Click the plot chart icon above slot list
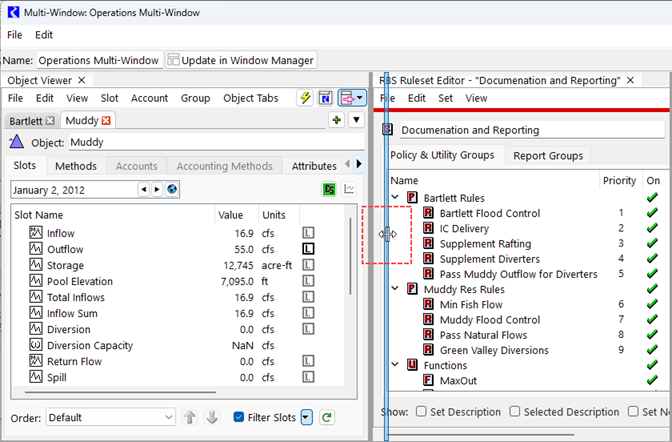This screenshot has height=442, width=672. tap(349, 189)
